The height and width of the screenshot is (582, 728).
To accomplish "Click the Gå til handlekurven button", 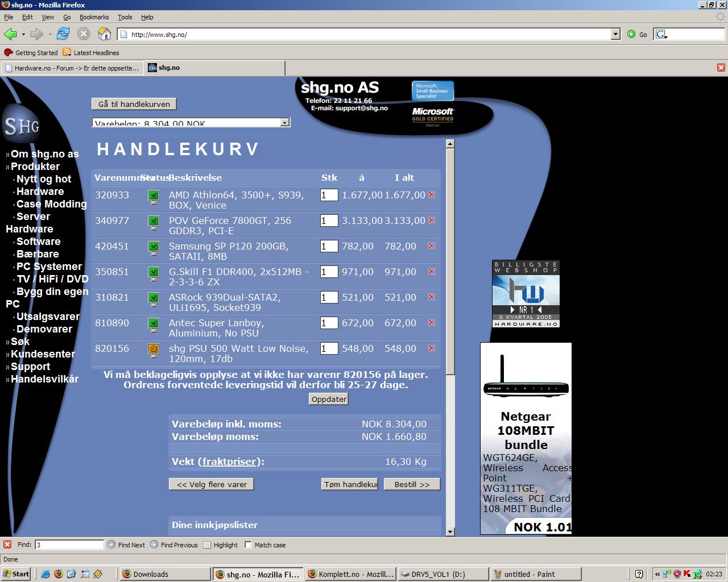I will click(x=134, y=104).
